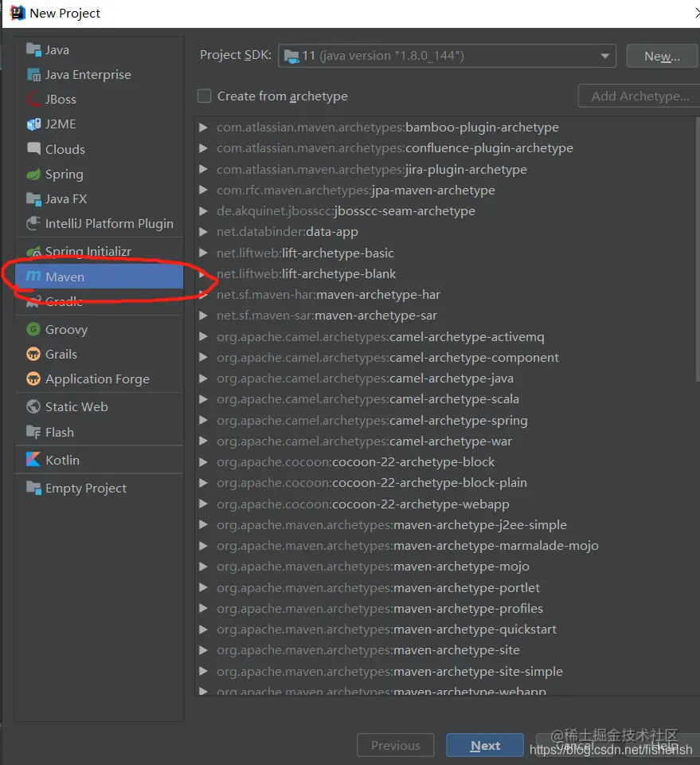Click the Kotlin icon

tap(33, 460)
